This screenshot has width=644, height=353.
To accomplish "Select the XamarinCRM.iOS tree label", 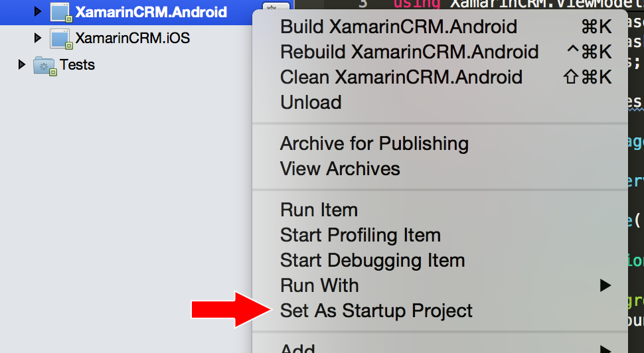I will [x=132, y=38].
